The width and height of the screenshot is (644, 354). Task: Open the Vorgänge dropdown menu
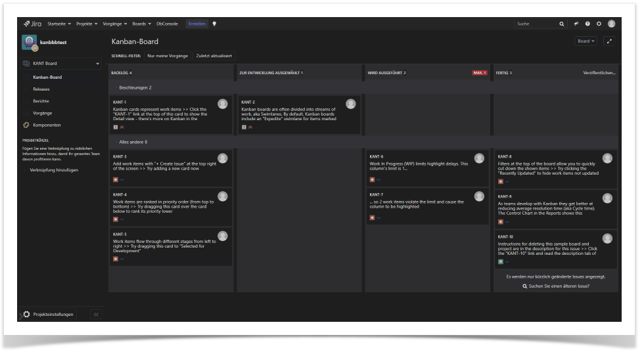(114, 24)
